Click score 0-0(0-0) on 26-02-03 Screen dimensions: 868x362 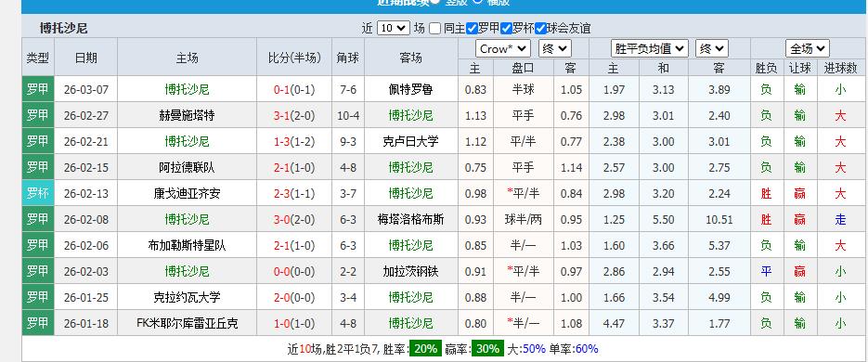[x=294, y=272]
